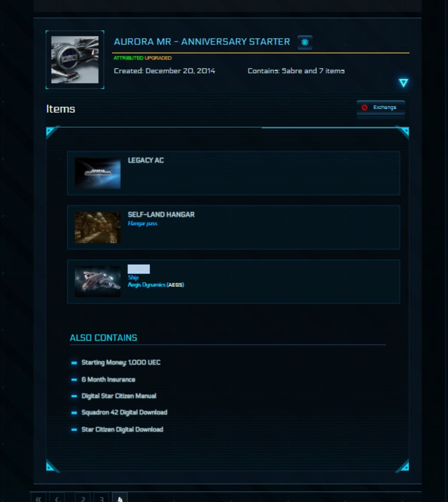
Task: Select the Legacy AC item image
Action: pyautogui.click(x=97, y=173)
